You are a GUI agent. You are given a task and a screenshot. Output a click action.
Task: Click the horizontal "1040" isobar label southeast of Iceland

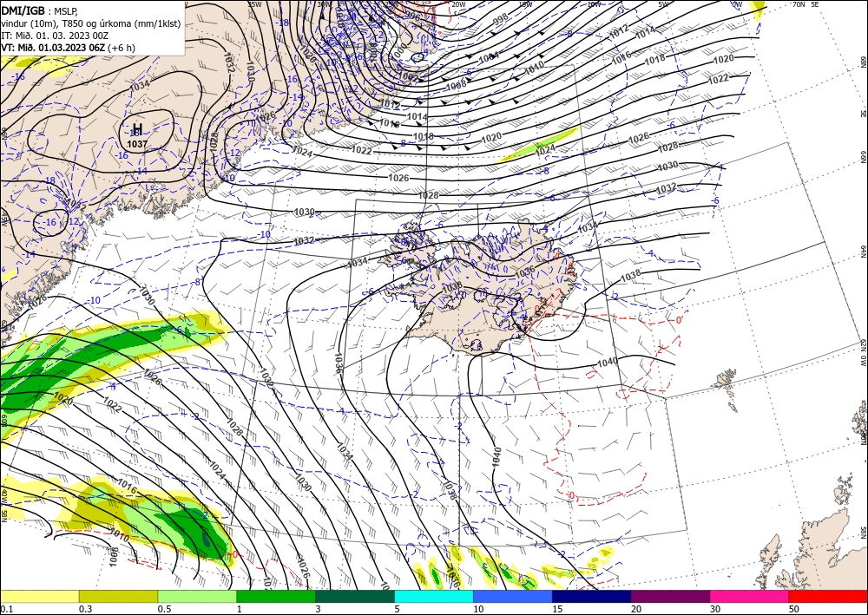click(x=608, y=363)
